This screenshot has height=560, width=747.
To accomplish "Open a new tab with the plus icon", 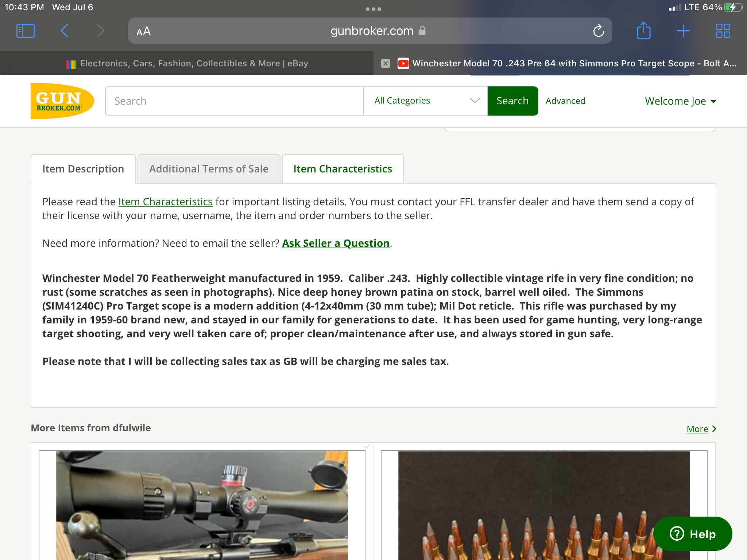I will pos(683,31).
